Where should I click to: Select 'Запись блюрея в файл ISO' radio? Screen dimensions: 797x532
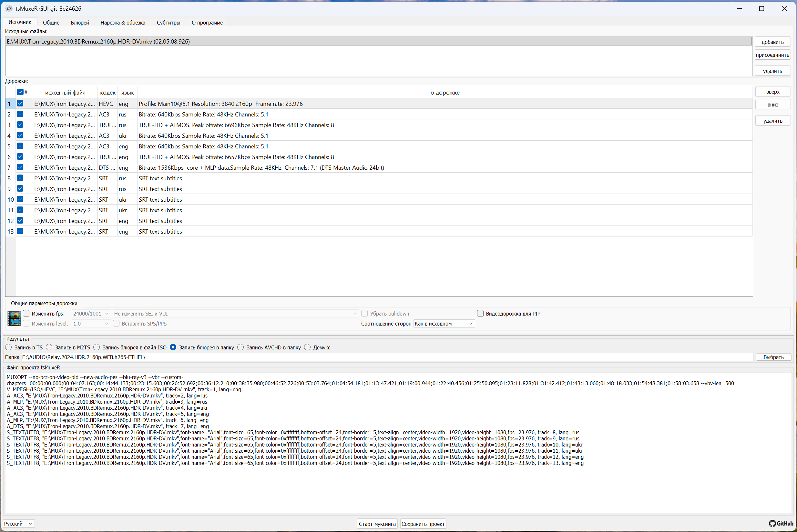pyautogui.click(x=97, y=347)
